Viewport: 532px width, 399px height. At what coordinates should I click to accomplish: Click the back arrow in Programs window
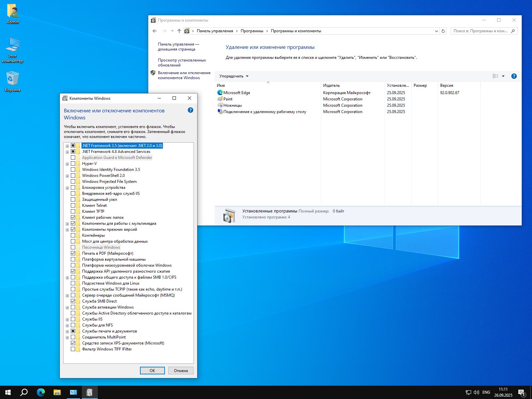click(x=155, y=31)
